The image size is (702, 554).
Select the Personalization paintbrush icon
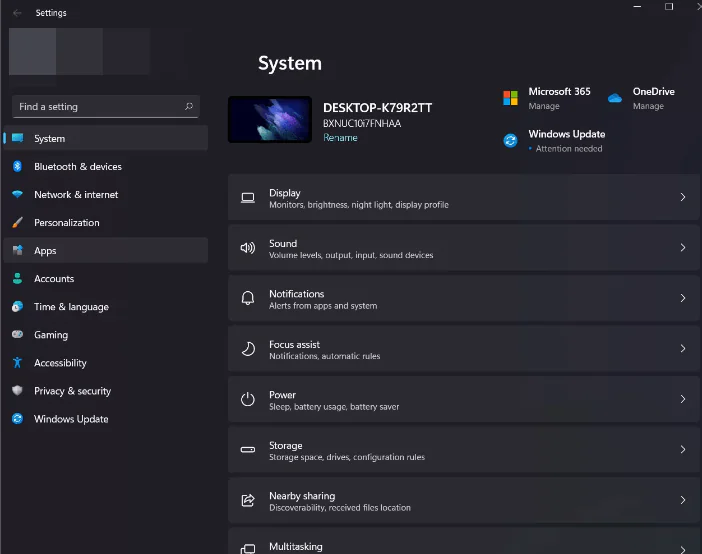click(17, 223)
